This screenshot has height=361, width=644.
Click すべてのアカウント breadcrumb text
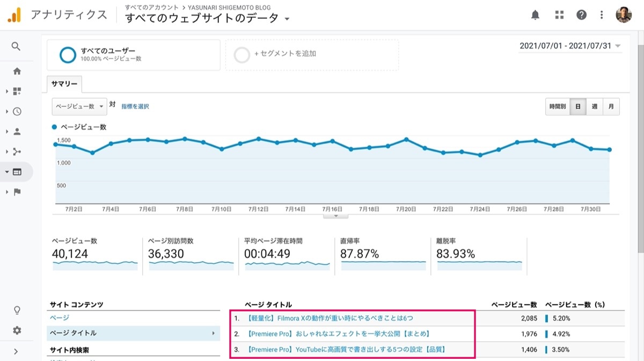coord(151,8)
